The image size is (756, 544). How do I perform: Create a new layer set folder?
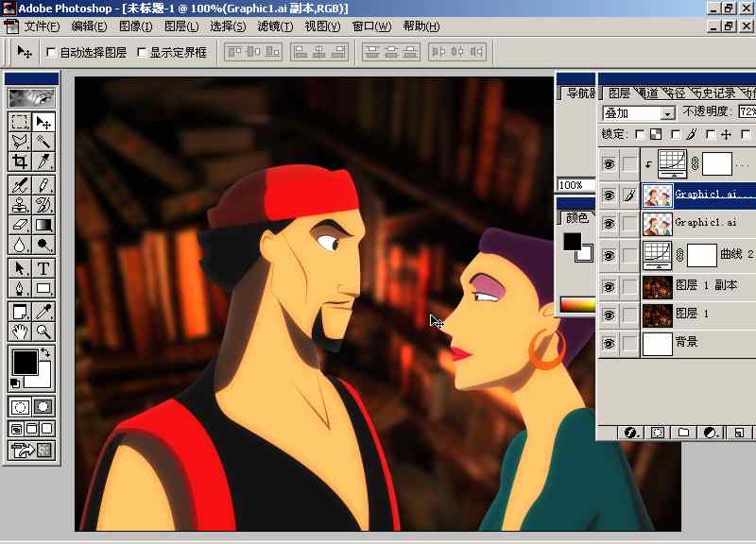point(683,433)
